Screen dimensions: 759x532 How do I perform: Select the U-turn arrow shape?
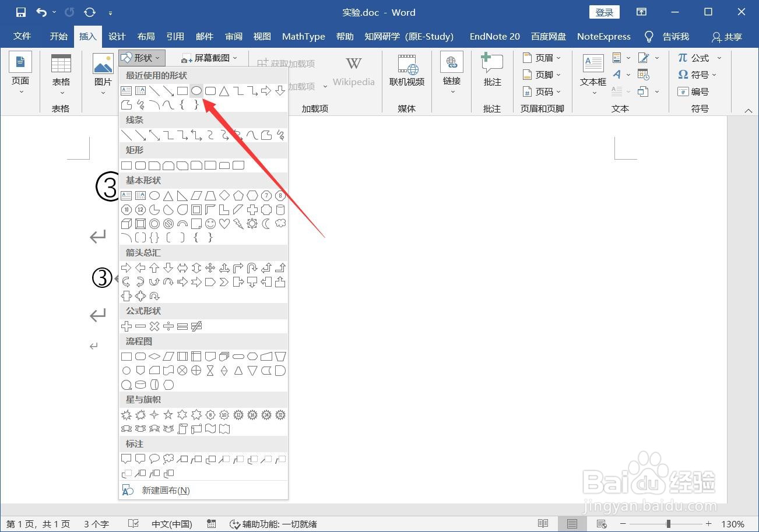tap(252, 268)
